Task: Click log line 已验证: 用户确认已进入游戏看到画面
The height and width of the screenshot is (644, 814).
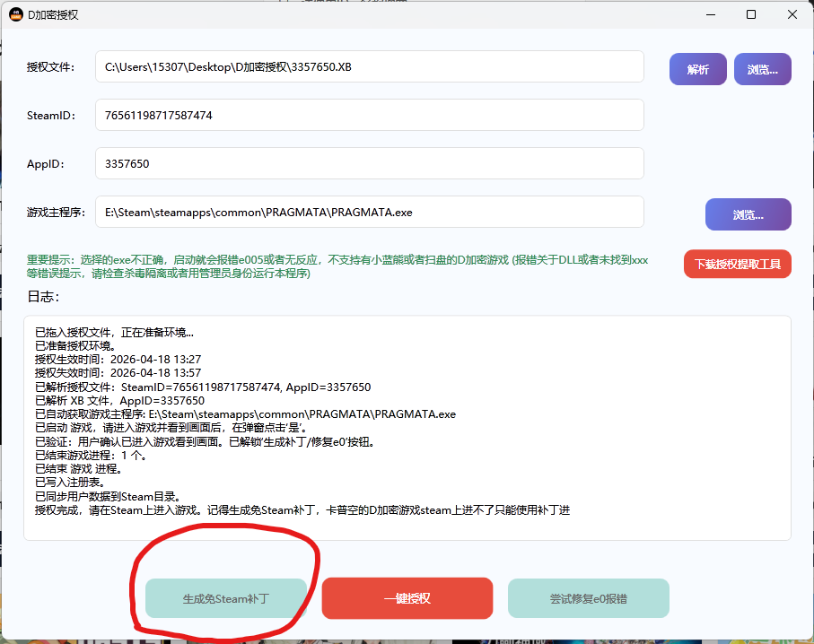Action: (x=205, y=441)
